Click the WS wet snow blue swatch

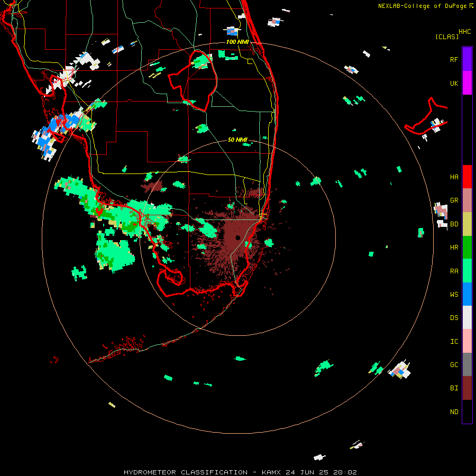point(467,294)
